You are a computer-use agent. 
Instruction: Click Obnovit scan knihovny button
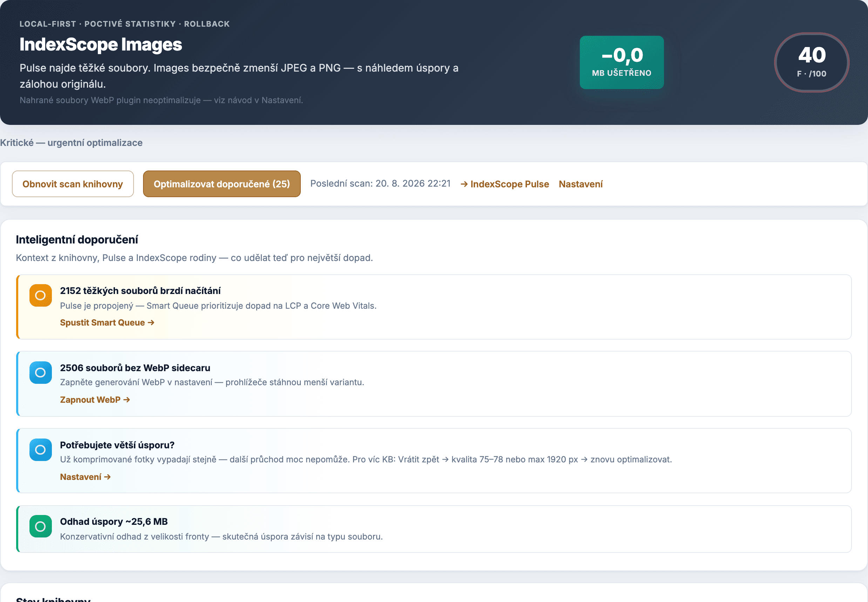73,184
